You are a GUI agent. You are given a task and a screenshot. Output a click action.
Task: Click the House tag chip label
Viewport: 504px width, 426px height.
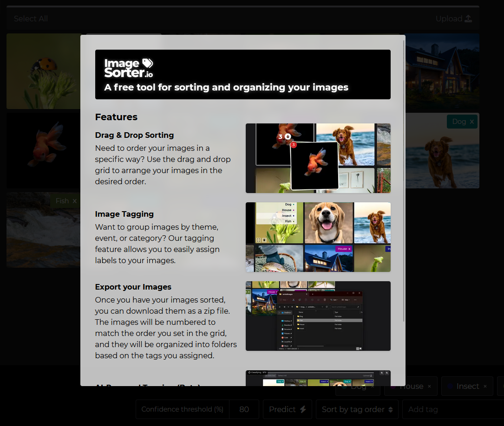(x=412, y=386)
